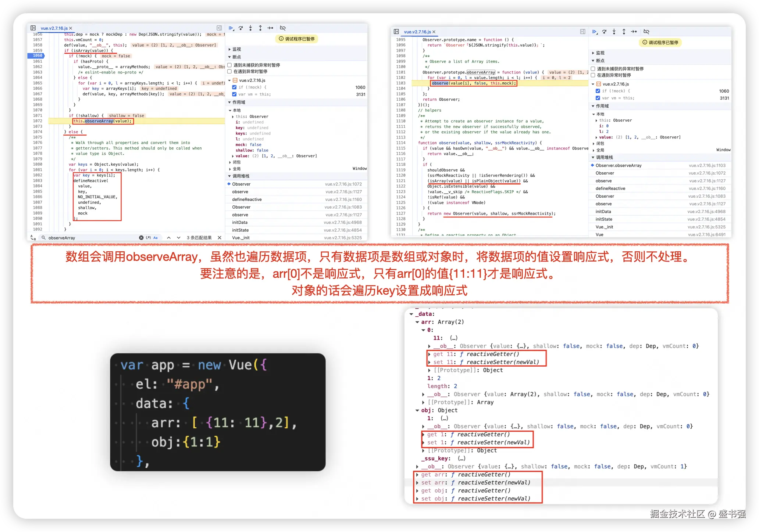Toggle navigator sidebar icon in left panel
Image resolution: width=759 pixels, height=532 pixels.
pyautogui.click(x=33, y=28)
